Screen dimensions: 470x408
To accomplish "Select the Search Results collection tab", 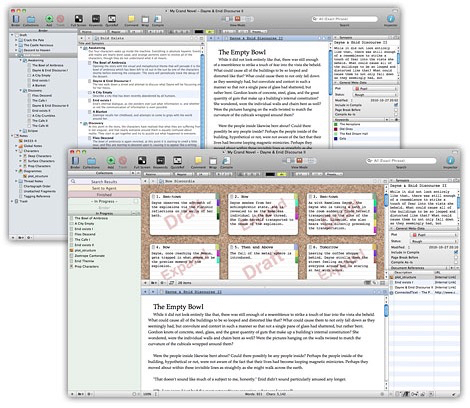I will pyautogui.click(x=104, y=182).
